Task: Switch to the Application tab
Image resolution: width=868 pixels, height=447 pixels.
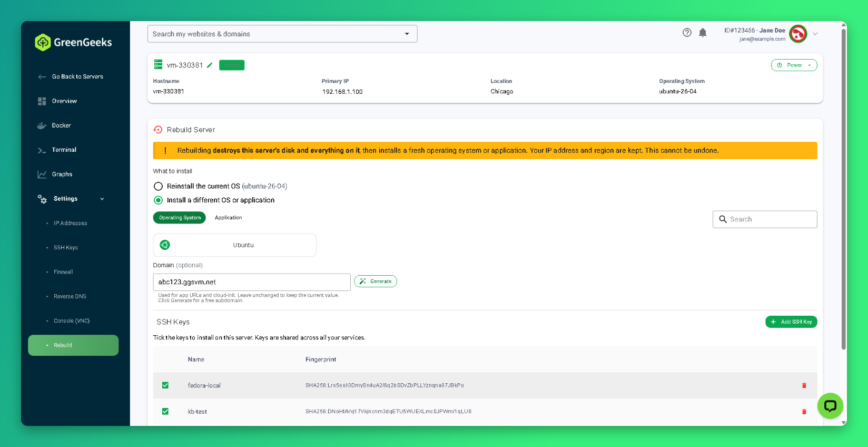Action: 228,218
